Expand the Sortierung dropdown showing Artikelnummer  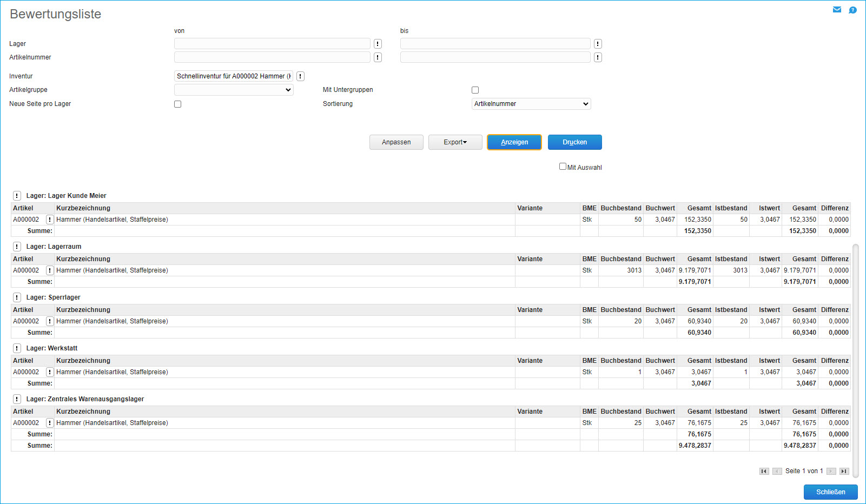[x=531, y=104]
